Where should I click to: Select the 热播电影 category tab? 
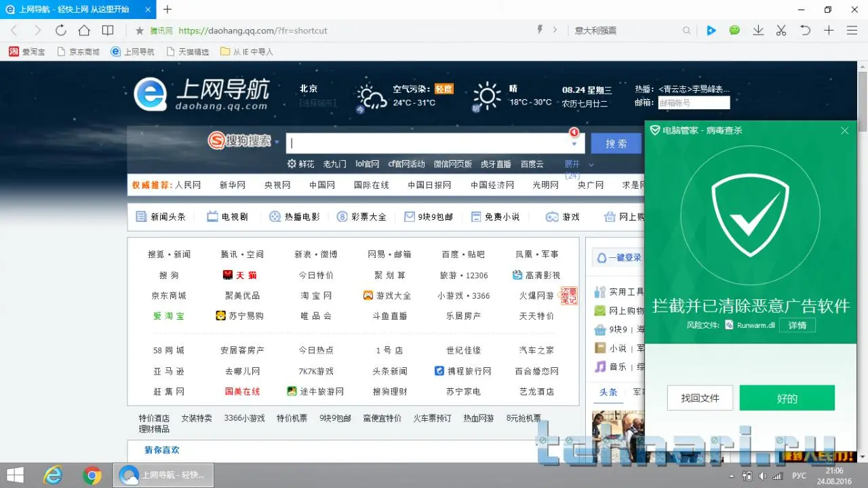[x=294, y=217]
